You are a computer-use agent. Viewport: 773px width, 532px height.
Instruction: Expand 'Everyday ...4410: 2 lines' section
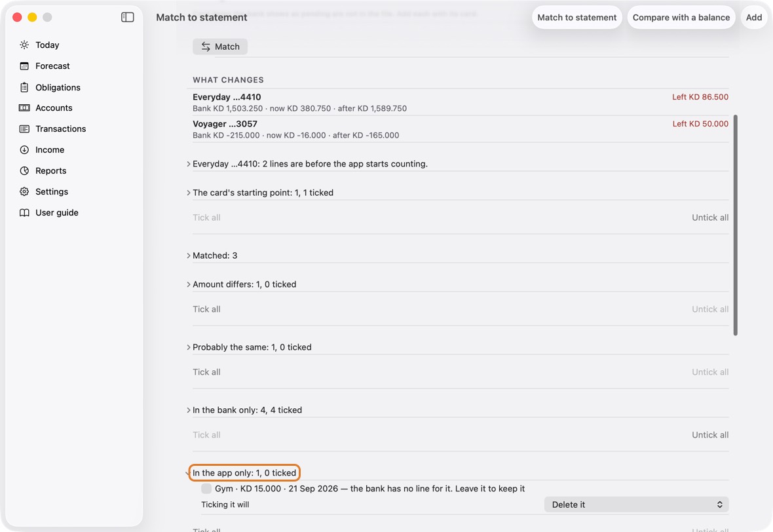189,164
